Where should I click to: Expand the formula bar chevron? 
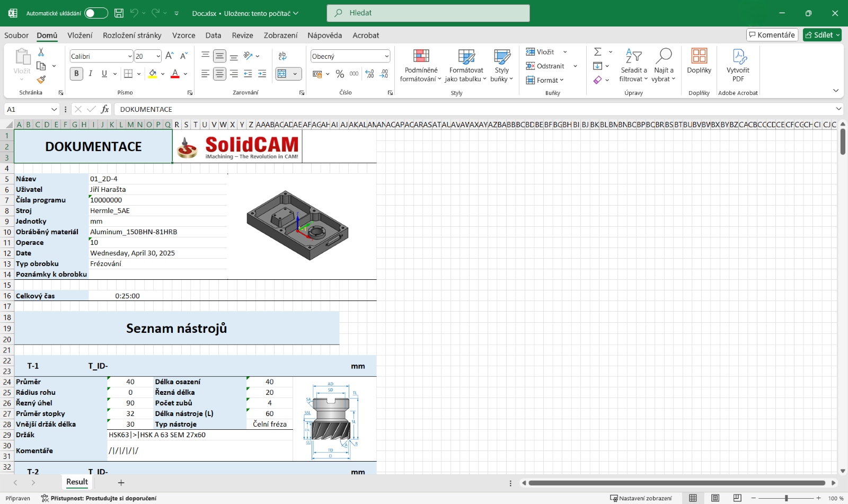point(838,109)
